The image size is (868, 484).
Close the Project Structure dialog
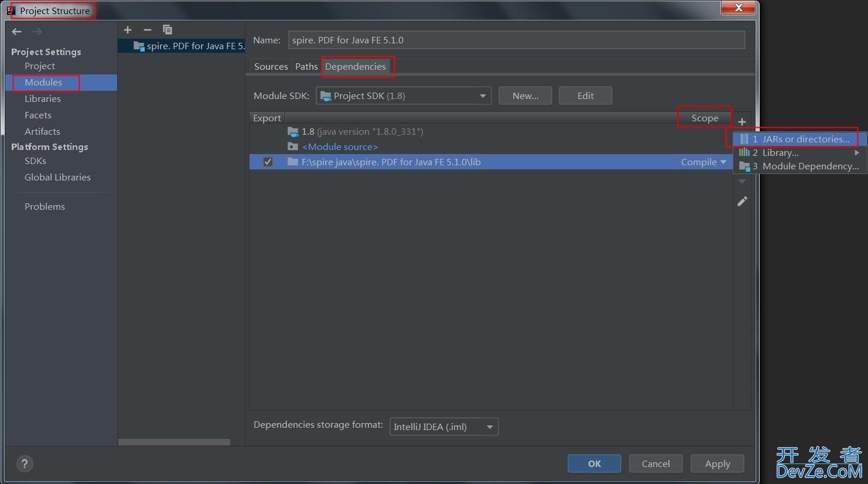738,8
